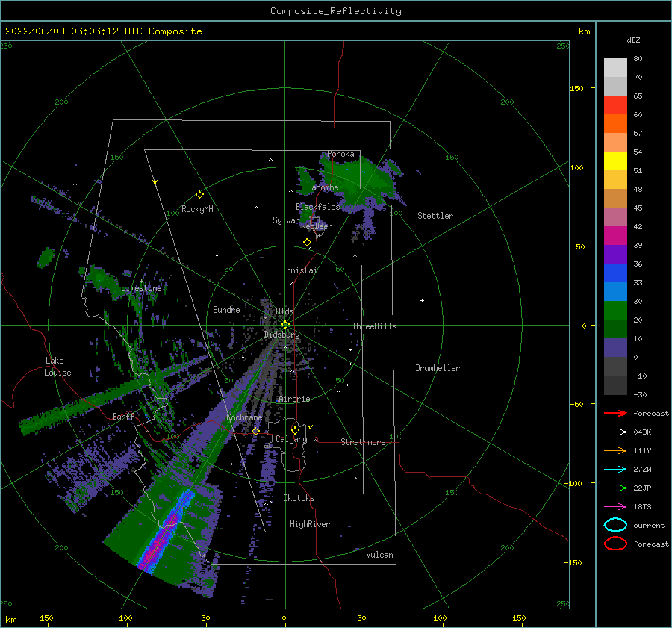Image resolution: width=672 pixels, height=628 pixels.
Task: Click the Composite_Reflectivity title
Action: click(335, 11)
